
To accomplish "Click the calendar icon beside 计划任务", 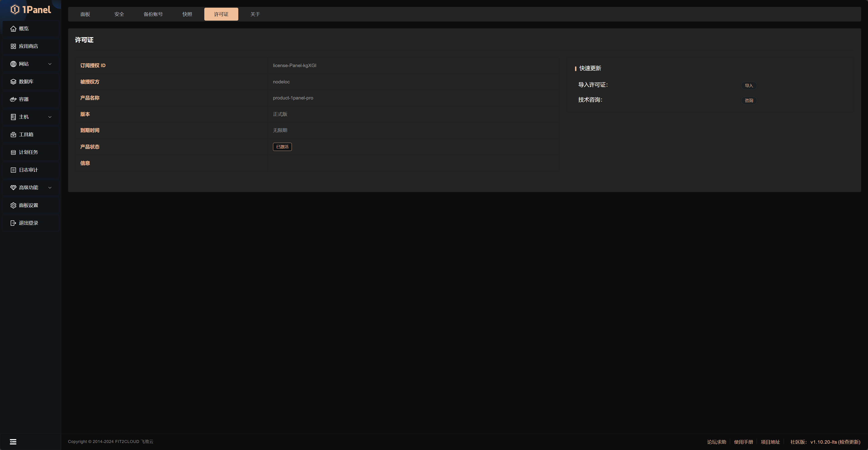I will [13, 152].
